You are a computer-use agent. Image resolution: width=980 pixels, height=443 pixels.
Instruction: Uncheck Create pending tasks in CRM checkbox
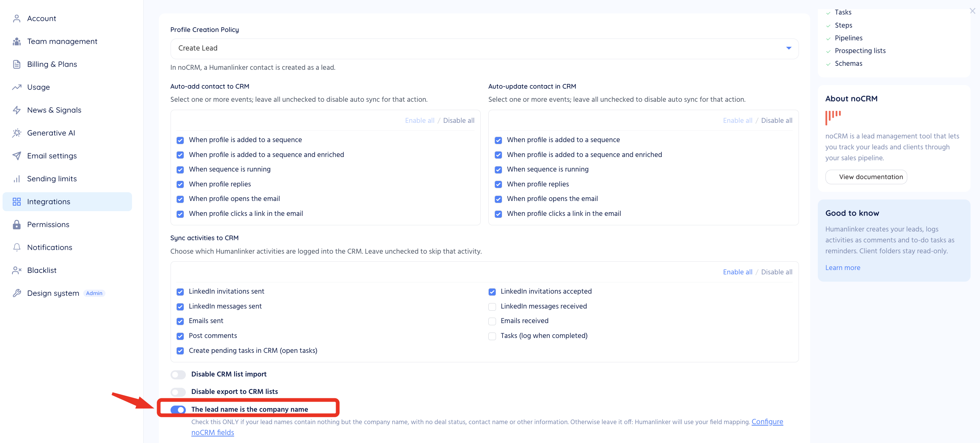click(x=180, y=351)
